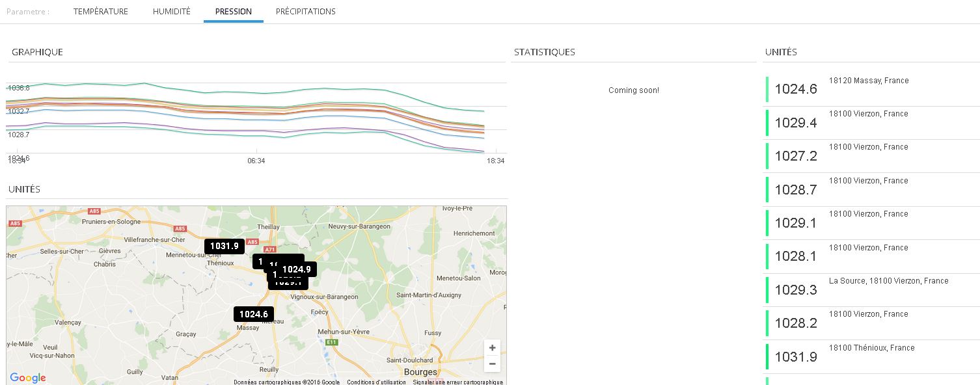Click the 1029.4 Vierzon unit reading
This screenshot has height=385, width=980.
tap(795, 123)
